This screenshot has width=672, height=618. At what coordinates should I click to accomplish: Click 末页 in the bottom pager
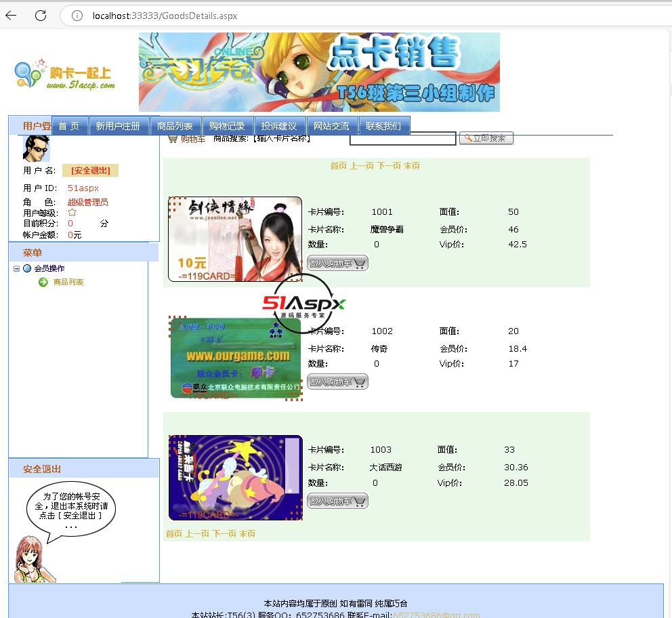tap(247, 533)
